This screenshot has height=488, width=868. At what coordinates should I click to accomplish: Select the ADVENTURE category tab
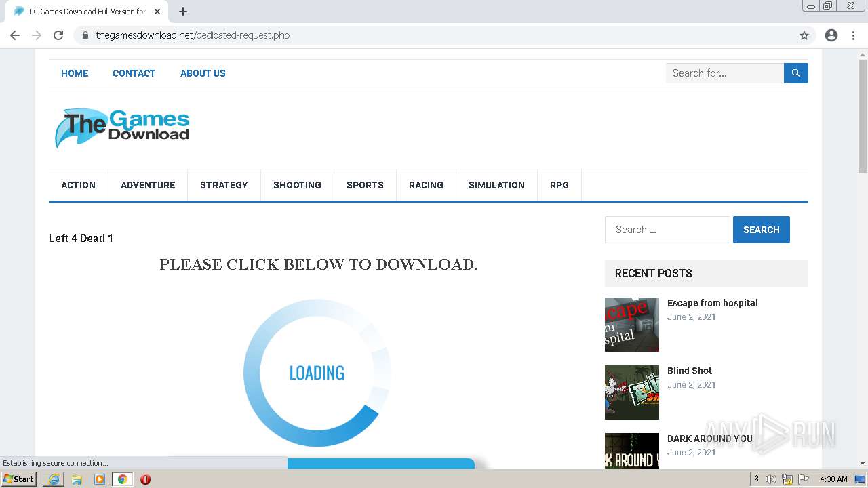tap(148, 185)
